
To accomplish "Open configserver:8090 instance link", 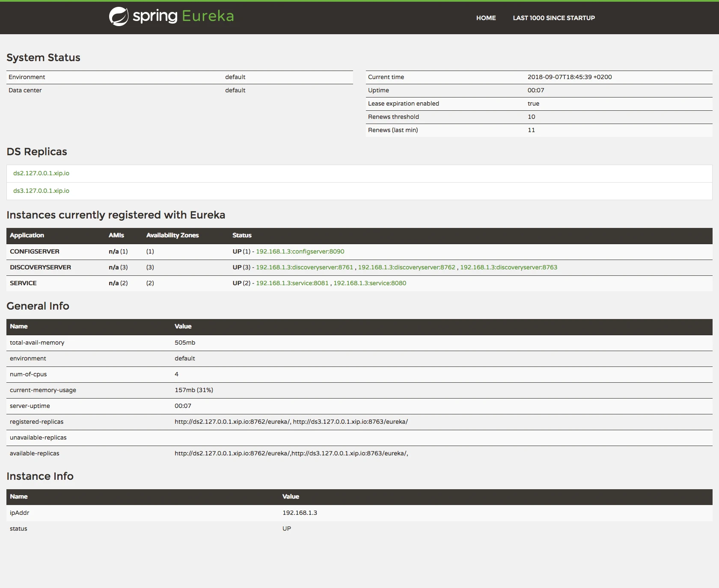I will click(300, 251).
